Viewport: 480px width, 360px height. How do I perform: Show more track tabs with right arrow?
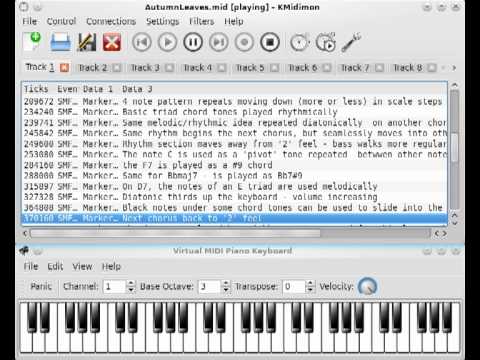[x=454, y=68]
